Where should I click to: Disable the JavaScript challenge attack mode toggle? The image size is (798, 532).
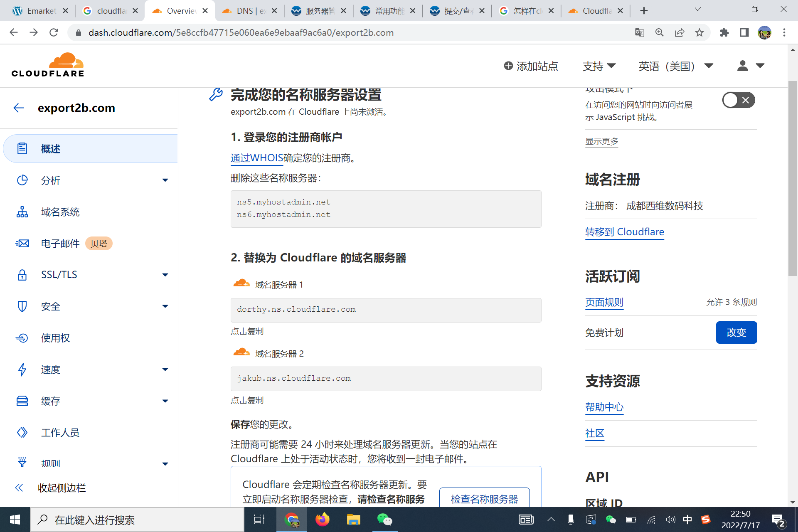739,100
